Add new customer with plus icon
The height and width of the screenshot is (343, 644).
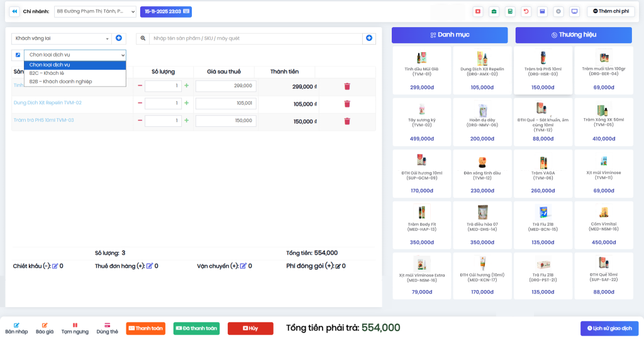119,38
